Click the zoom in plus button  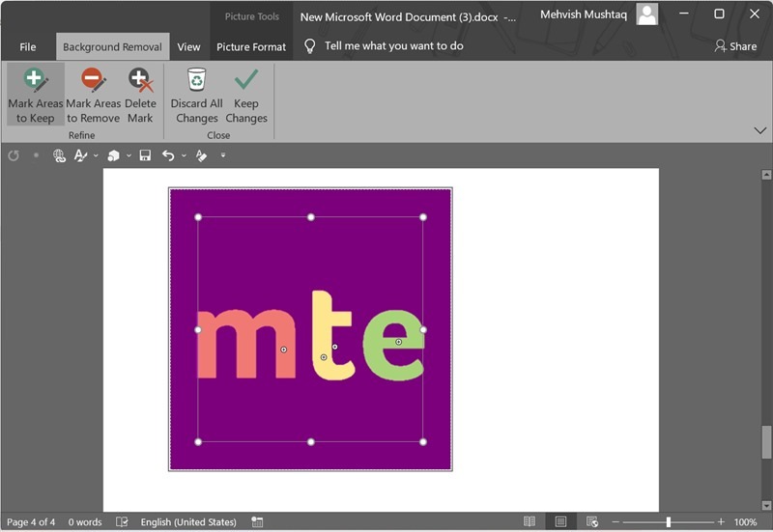721,521
